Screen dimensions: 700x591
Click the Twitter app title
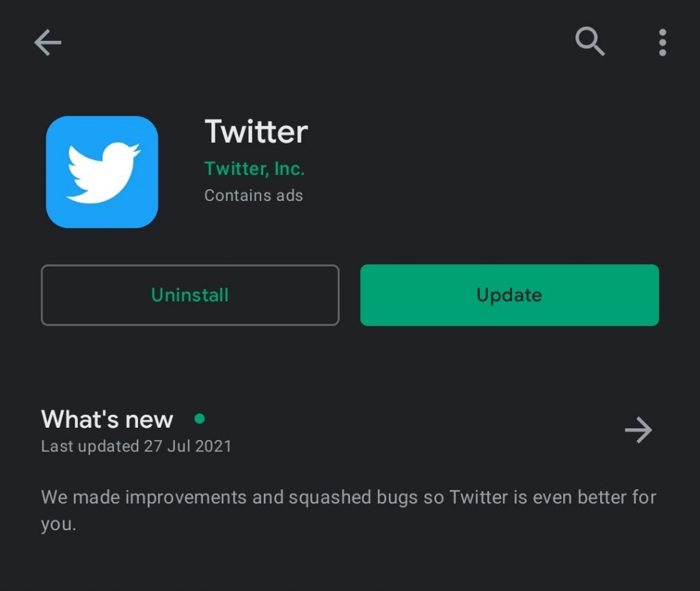(256, 132)
